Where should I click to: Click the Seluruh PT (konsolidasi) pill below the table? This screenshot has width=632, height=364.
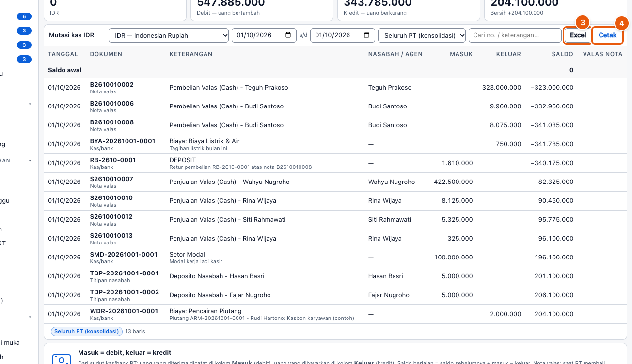86,332
